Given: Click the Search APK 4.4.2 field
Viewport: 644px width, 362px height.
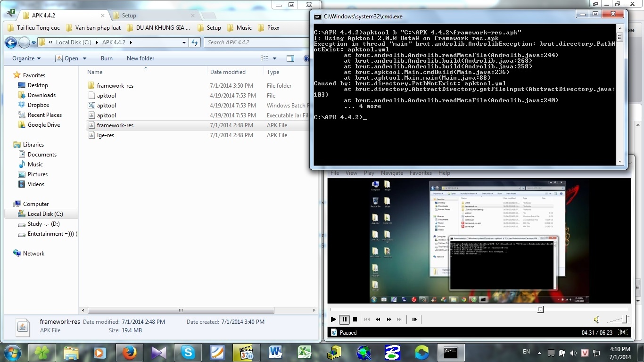Looking at the screenshot, I should (255, 42).
